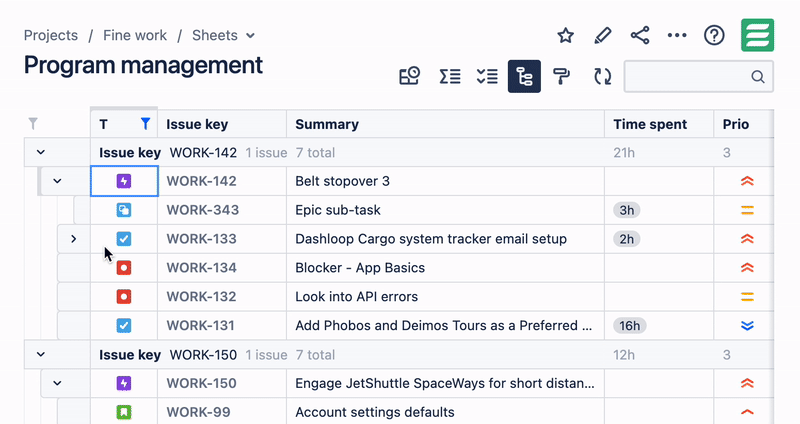Open the share icon
This screenshot has height=424, width=800.
pos(640,36)
